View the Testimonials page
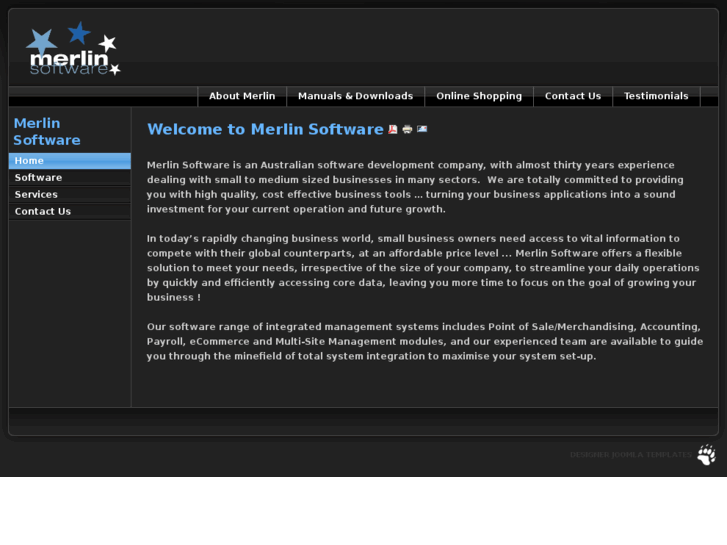The height and width of the screenshot is (545, 727). (x=656, y=96)
